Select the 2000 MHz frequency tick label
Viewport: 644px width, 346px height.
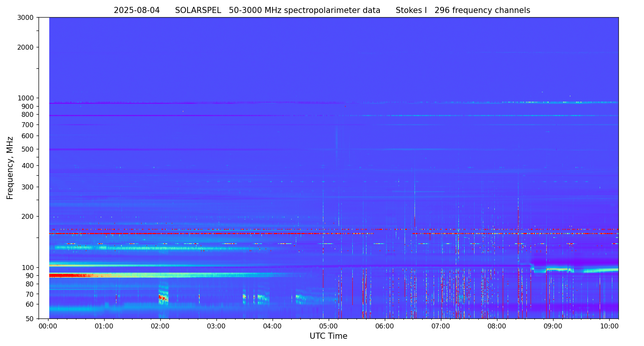click(26, 47)
